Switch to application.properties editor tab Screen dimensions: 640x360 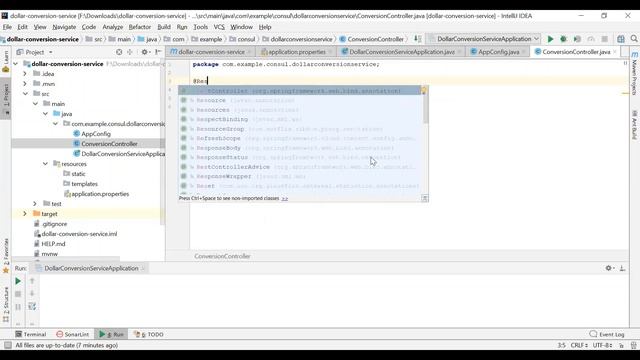297,52
